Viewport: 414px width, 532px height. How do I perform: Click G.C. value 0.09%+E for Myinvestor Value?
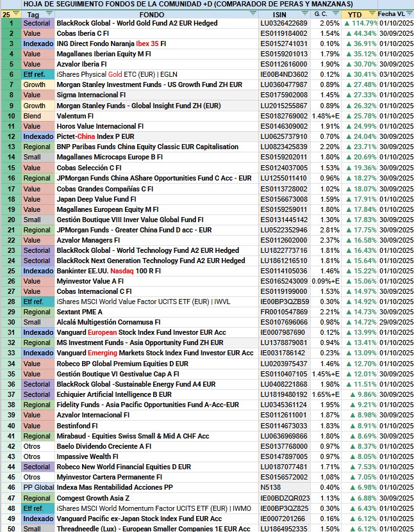coord(326,280)
